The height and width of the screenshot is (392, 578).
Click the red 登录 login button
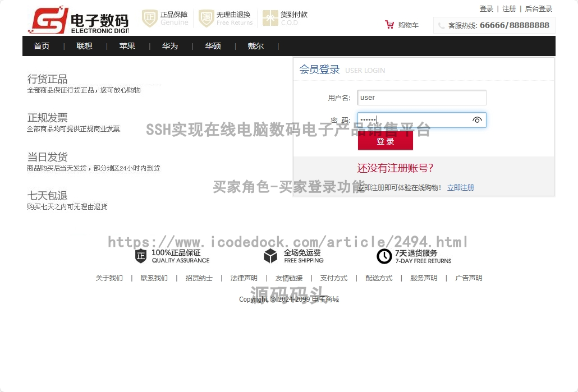[385, 141]
